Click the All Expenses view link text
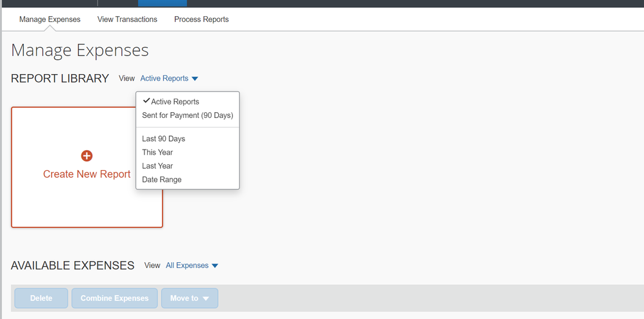The image size is (644, 319). click(187, 266)
